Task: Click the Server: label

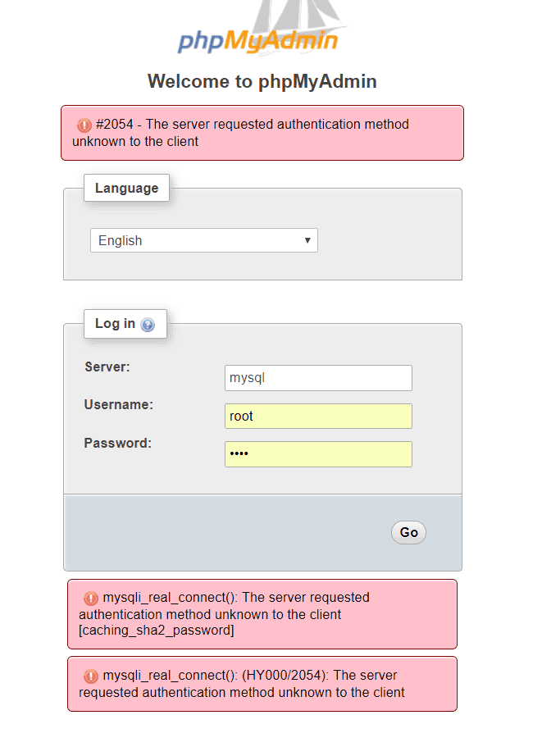Action: click(x=107, y=367)
